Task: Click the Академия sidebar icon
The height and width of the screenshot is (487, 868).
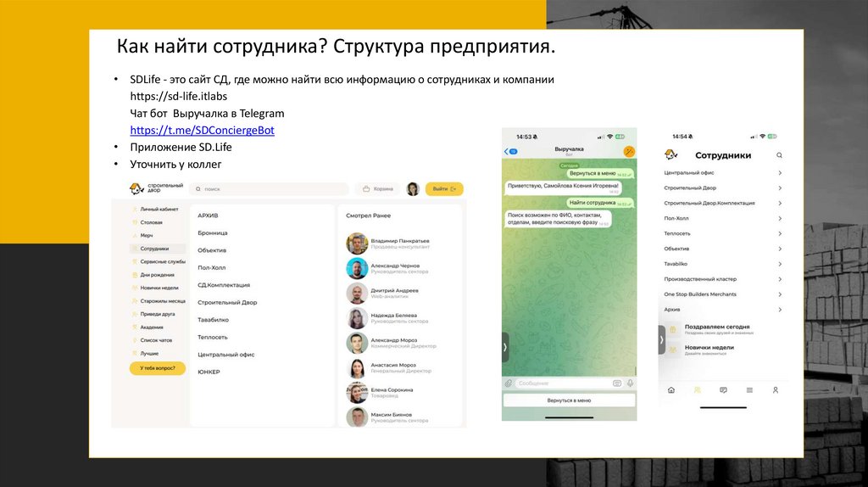Action: pyautogui.click(x=135, y=327)
